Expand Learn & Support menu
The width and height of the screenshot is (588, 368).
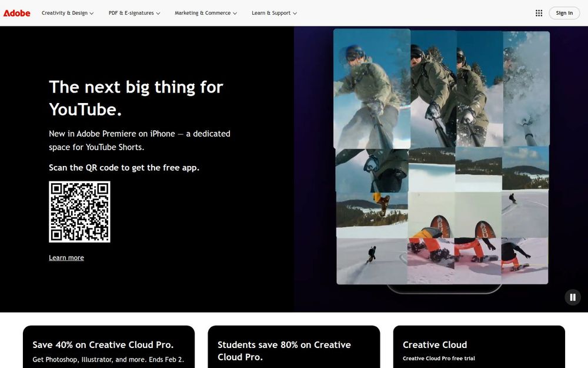tap(274, 13)
